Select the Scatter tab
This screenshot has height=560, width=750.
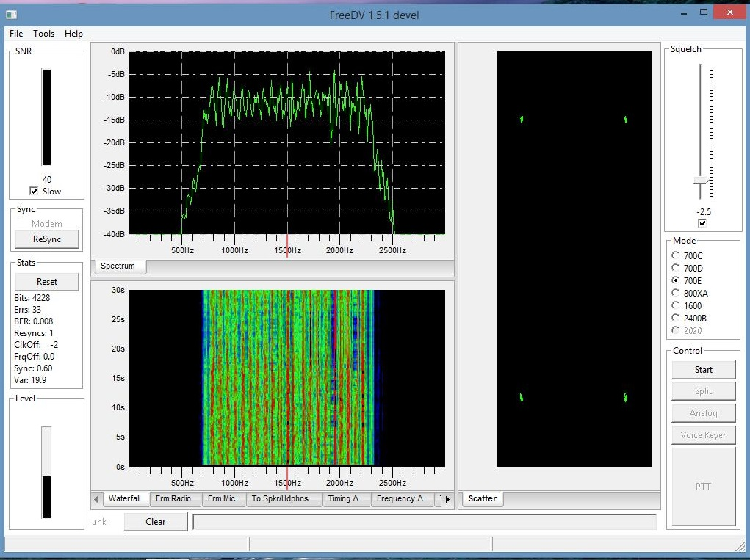(482, 499)
